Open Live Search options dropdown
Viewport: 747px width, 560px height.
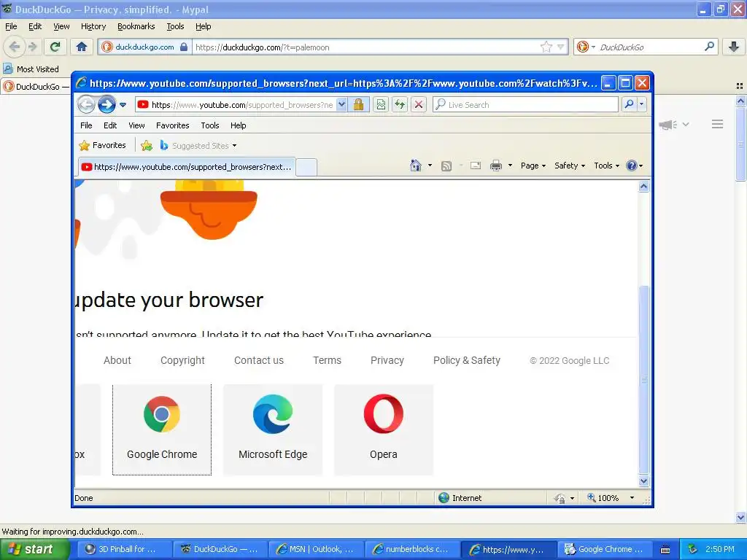point(642,104)
